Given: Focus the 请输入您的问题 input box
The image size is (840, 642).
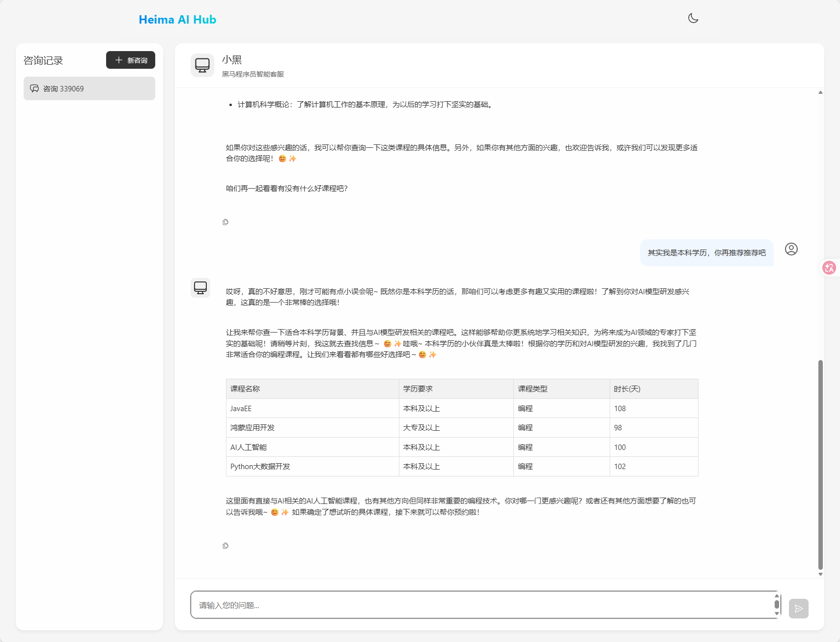Looking at the screenshot, I should (481, 605).
